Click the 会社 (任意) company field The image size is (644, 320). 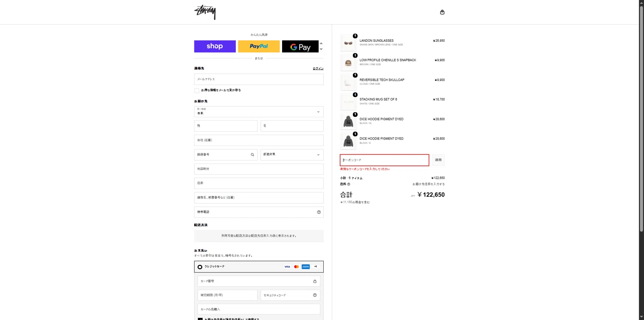tap(259, 140)
